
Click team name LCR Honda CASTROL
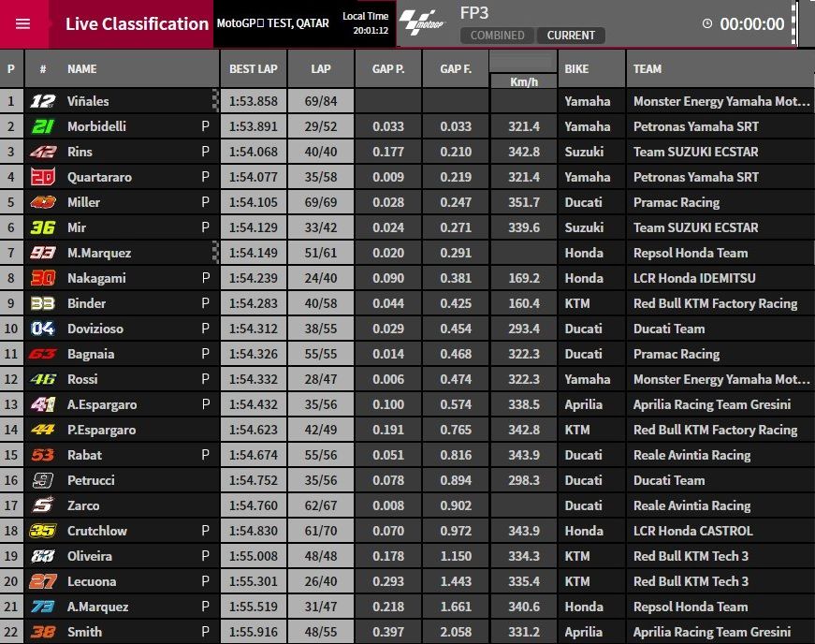click(x=692, y=531)
